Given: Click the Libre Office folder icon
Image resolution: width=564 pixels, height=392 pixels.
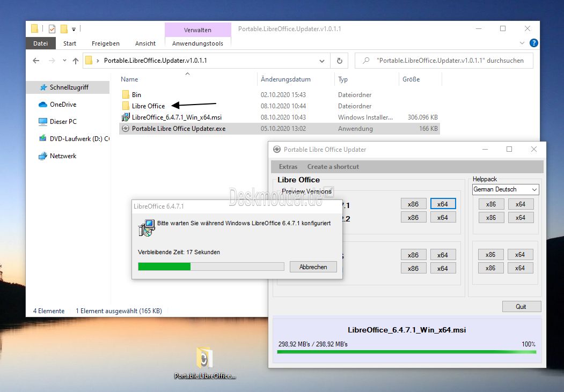Looking at the screenshot, I should [126, 106].
